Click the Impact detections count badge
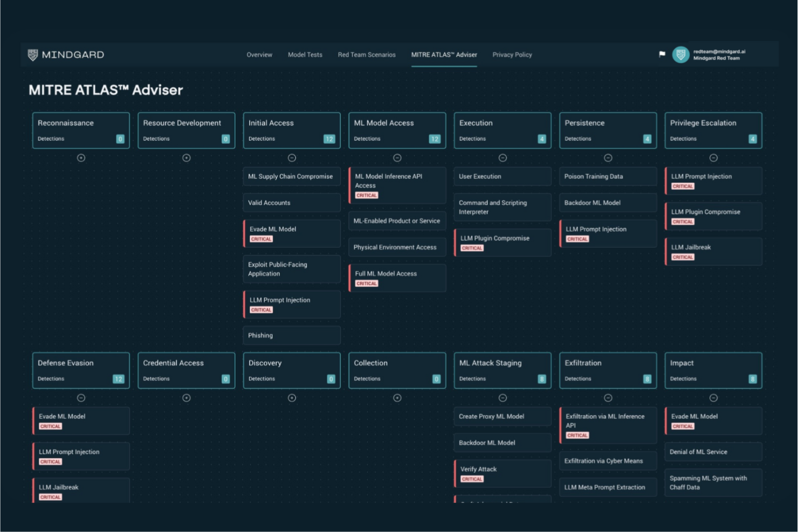This screenshot has height=532, width=798. click(753, 379)
